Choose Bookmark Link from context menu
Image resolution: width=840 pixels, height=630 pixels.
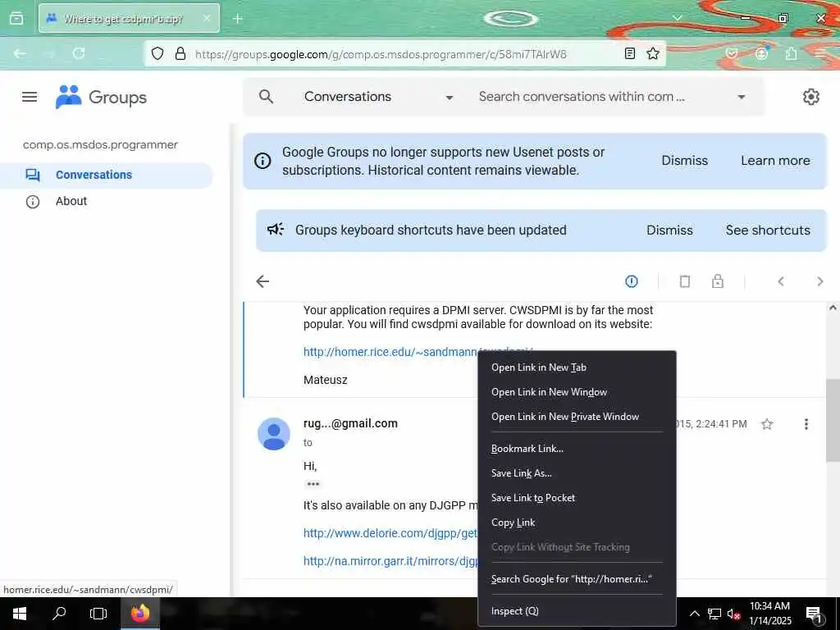[577, 449]
